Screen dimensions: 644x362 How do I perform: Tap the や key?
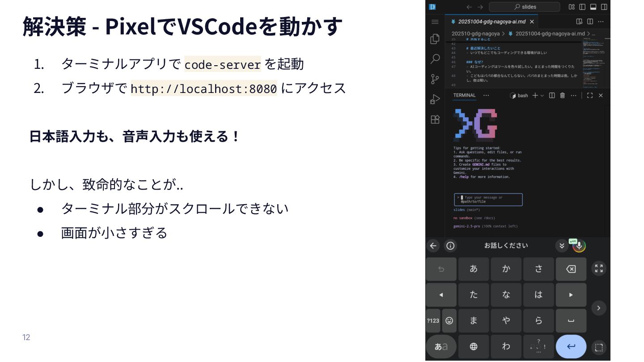click(x=506, y=320)
